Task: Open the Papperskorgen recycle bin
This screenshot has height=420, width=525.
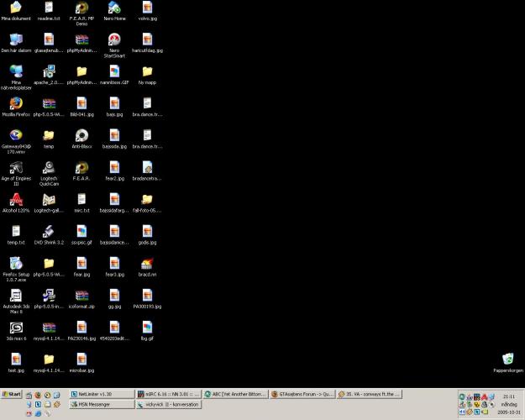Action: pyautogui.click(x=507, y=360)
